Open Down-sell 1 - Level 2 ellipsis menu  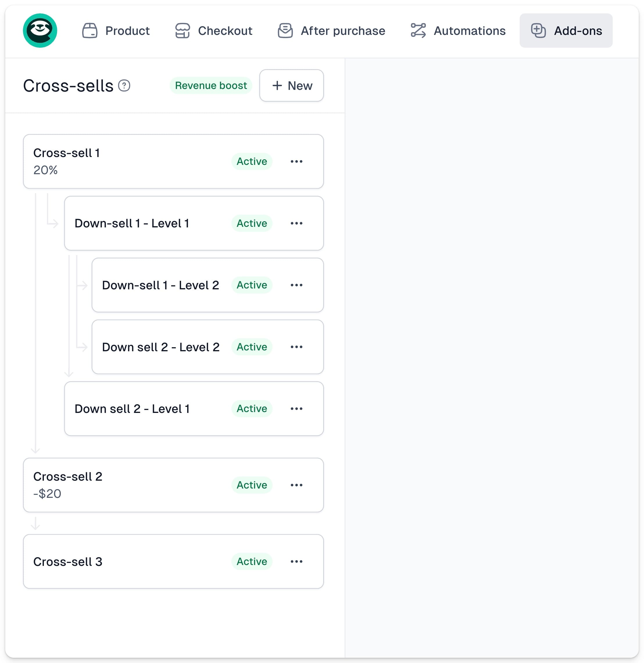pos(296,285)
